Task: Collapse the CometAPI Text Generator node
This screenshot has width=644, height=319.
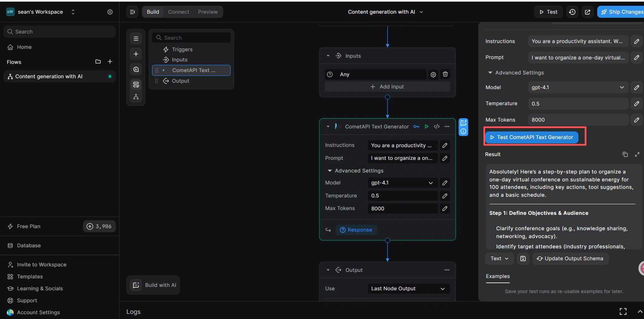Action: point(328,126)
